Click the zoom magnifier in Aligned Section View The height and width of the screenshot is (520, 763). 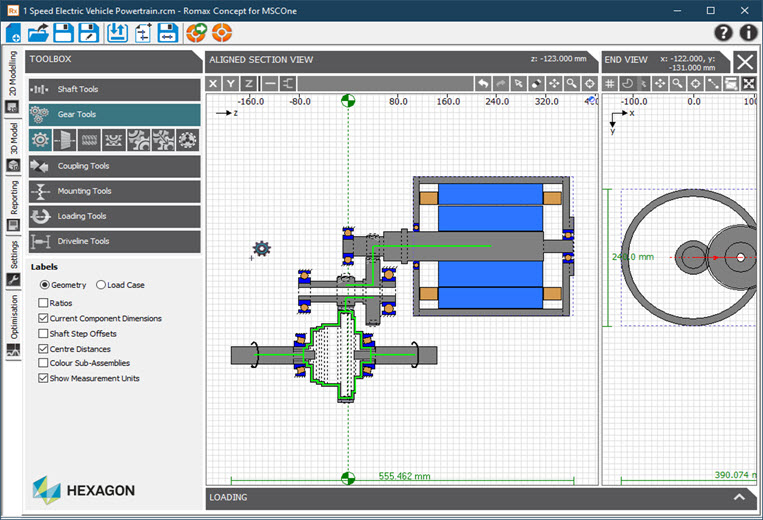coord(571,84)
